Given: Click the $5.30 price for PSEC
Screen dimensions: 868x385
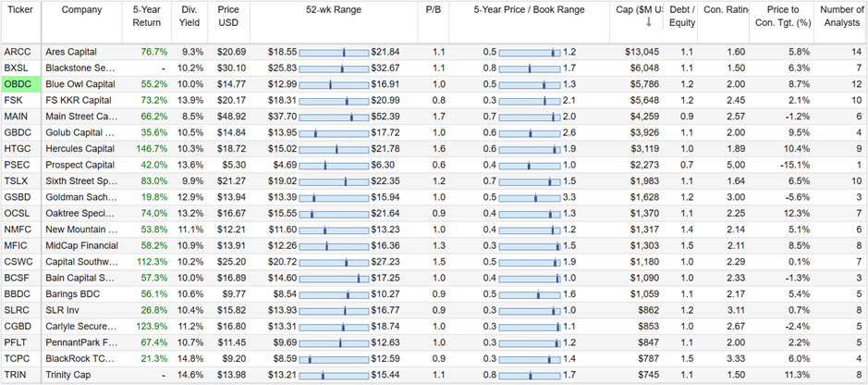Looking at the screenshot, I should 235,165.
